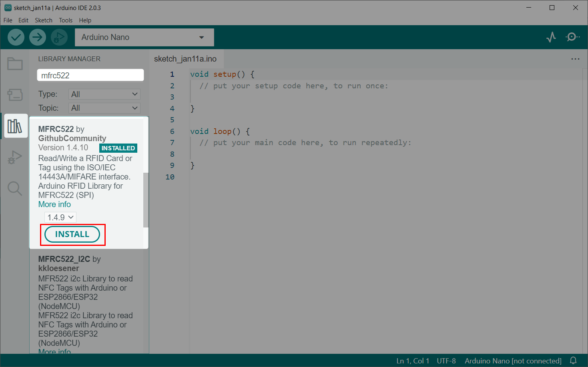Click the Arduino IDE title bar logo

point(8,8)
